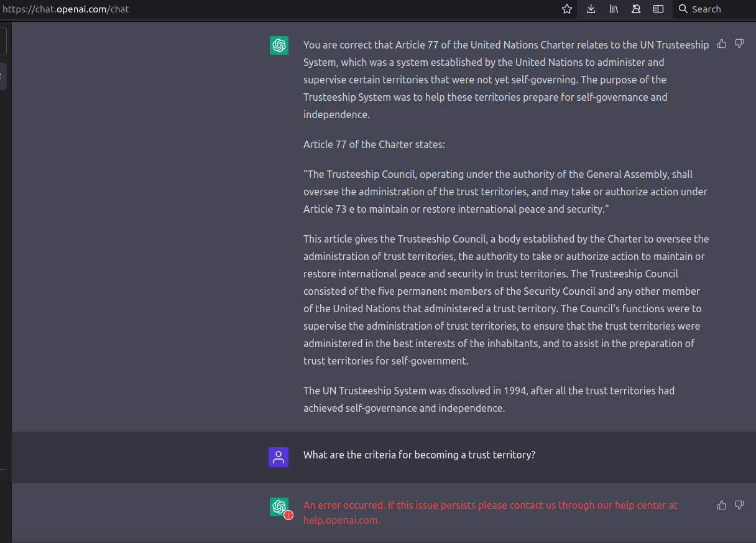Click the "What are the criteria" user message
This screenshot has width=756, height=543.
(419, 455)
